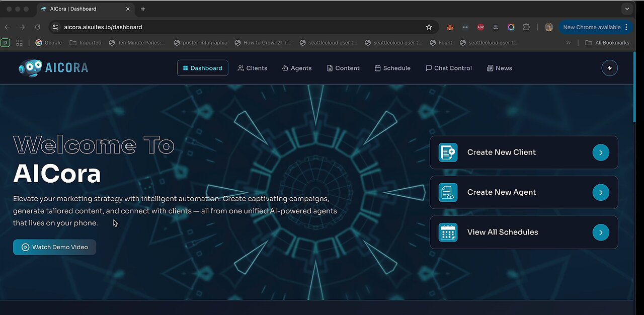644x315 pixels.
Task: Bookmark this page with star icon
Action: [429, 27]
